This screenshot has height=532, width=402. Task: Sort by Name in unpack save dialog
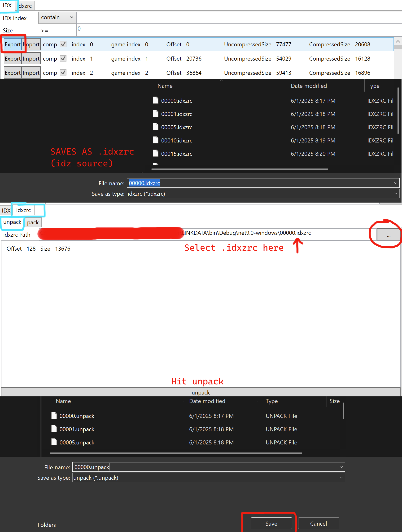(63, 401)
